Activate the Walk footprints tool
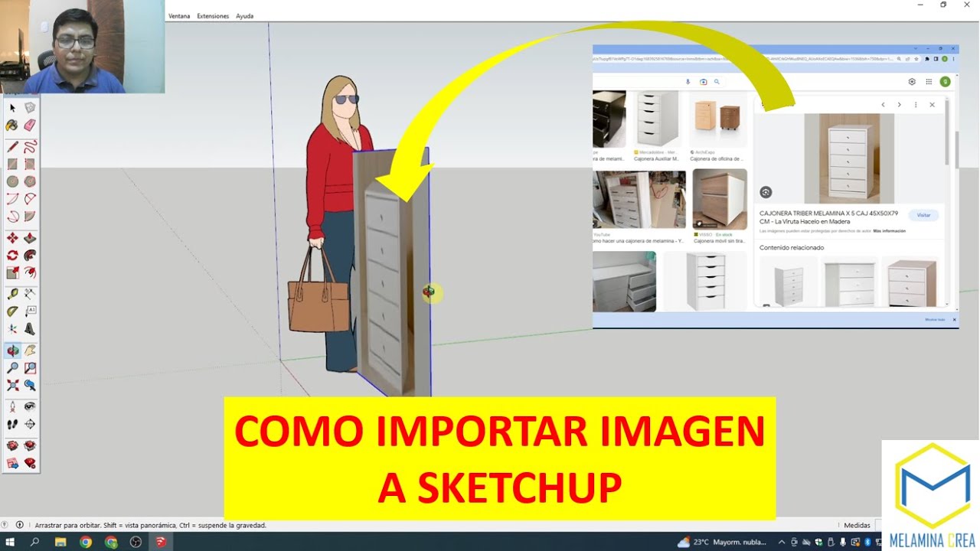 [x=12, y=424]
